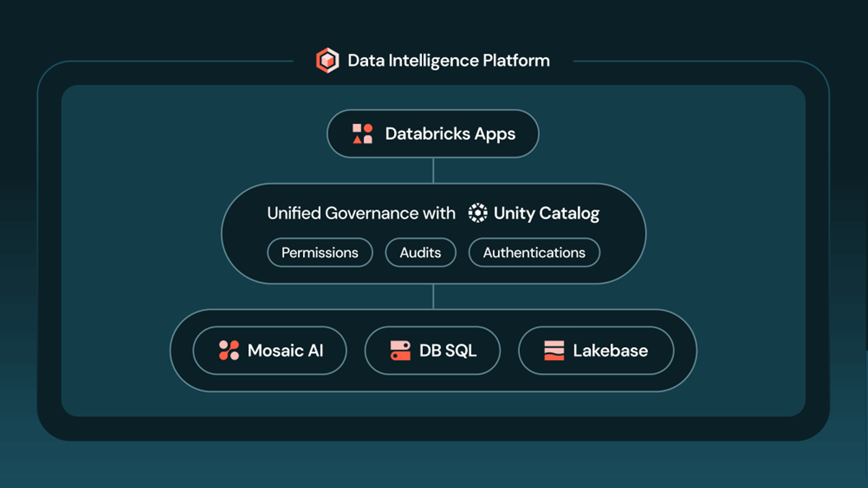Select the Permissions pill
The image size is (868, 488).
pos(320,253)
